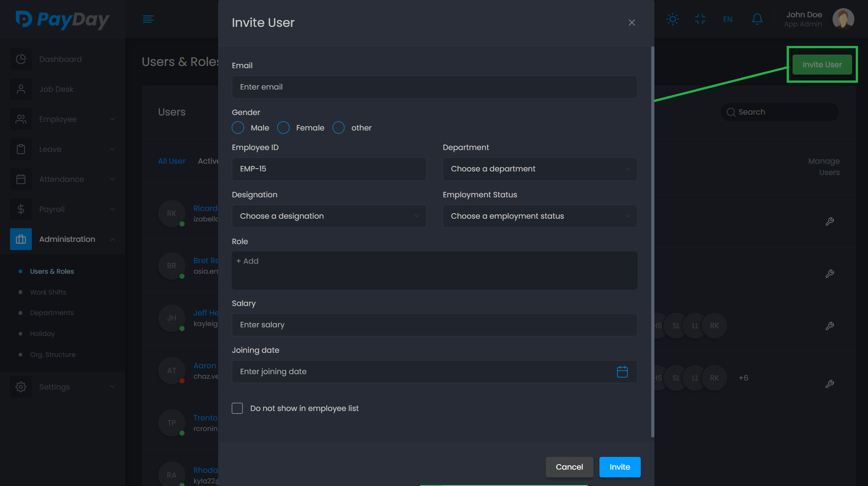This screenshot has height=486, width=868.
Task: Click the Cancel button
Action: 569,467
